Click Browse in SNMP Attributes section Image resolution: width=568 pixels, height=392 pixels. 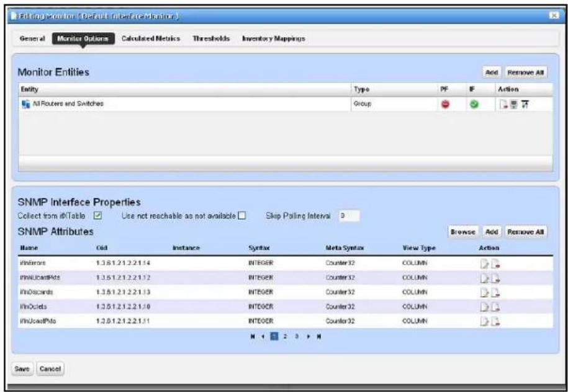coord(463,232)
